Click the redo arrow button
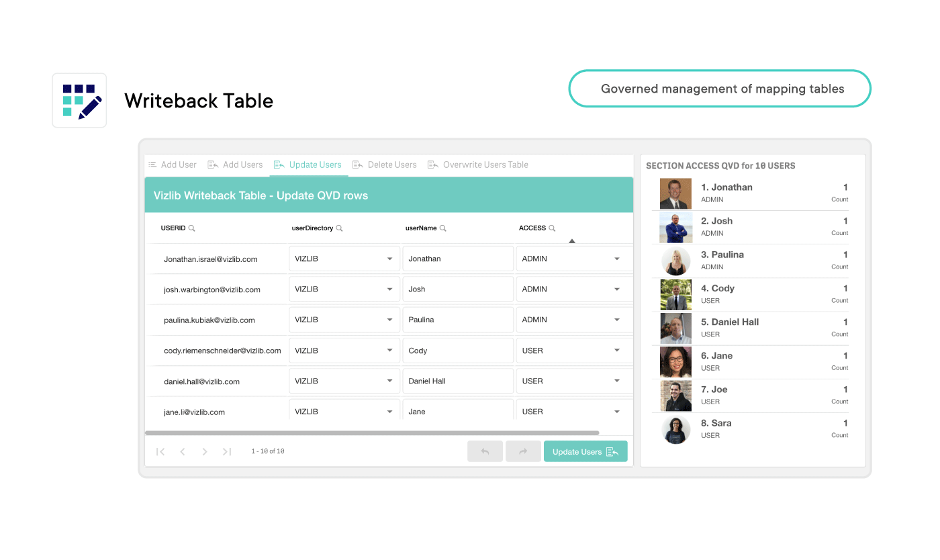The image size is (940, 560). point(523,452)
